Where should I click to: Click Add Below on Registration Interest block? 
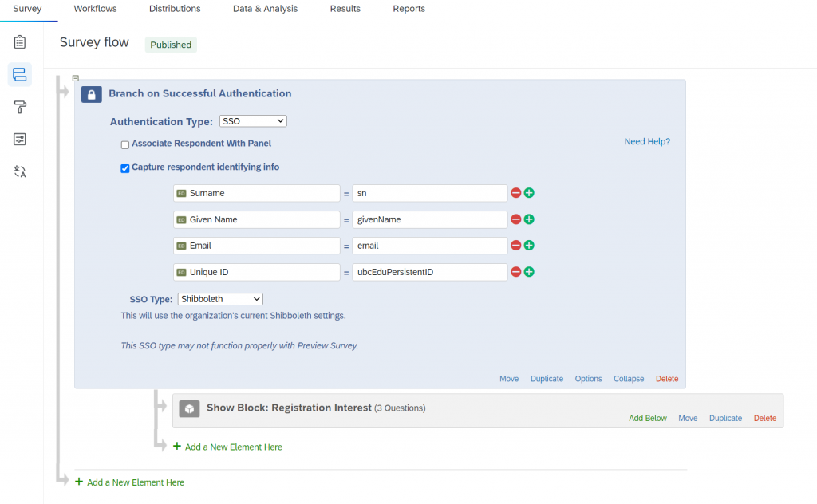(648, 418)
